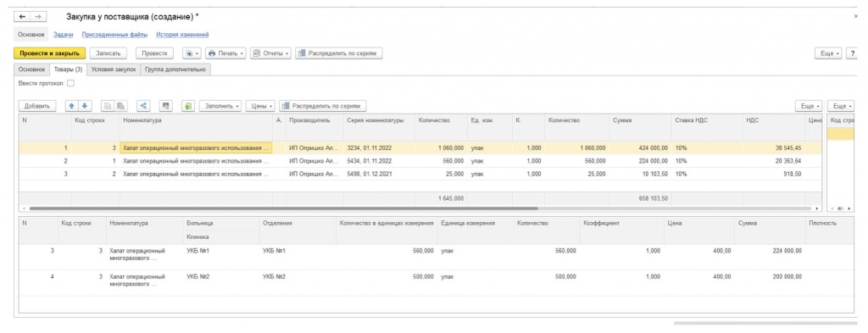Open the Отчеты reports menu
Screen dimensions: 868x333
tap(270, 53)
